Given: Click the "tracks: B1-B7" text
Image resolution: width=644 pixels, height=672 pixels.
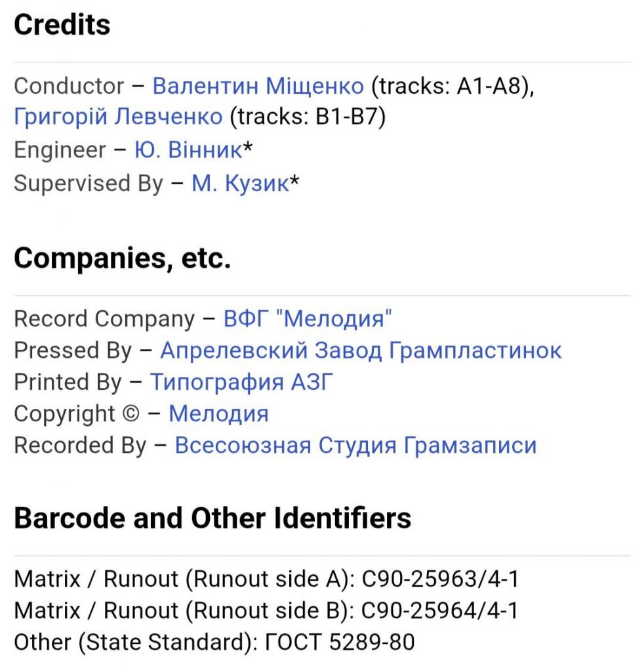Looking at the screenshot, I should tap(307, 117).
